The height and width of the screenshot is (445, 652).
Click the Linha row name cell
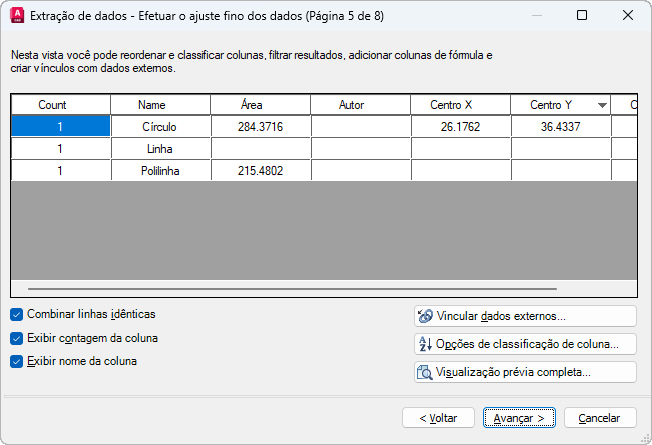tap(160, 149)
